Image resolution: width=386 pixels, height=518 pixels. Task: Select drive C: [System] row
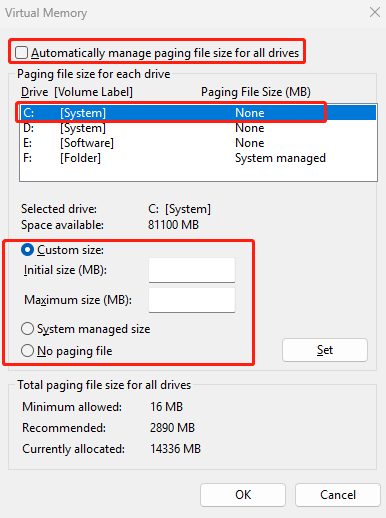(x=198, y=113)
